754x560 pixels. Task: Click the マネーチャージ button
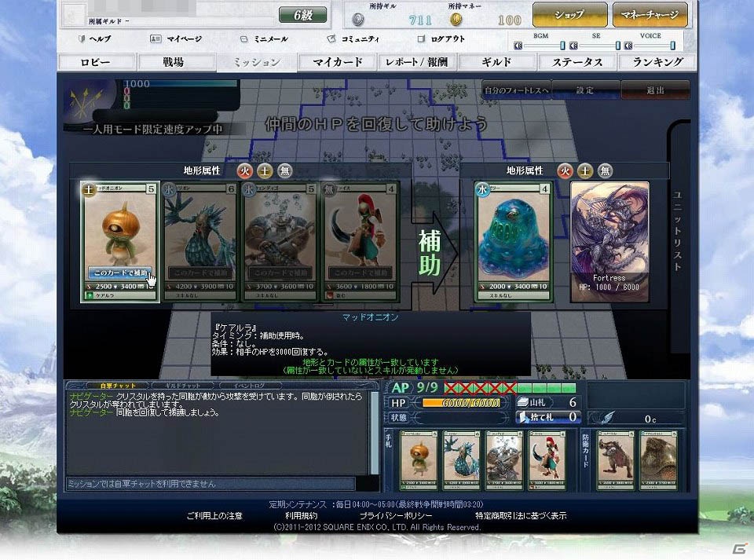[x=650, y=15]
